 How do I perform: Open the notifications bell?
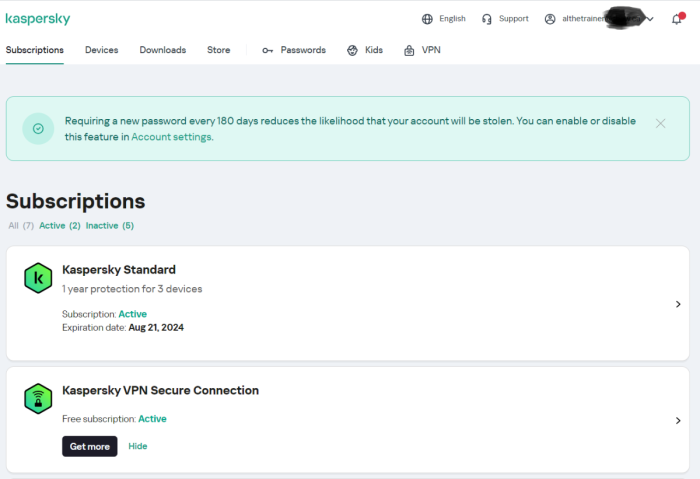(677, 19)
